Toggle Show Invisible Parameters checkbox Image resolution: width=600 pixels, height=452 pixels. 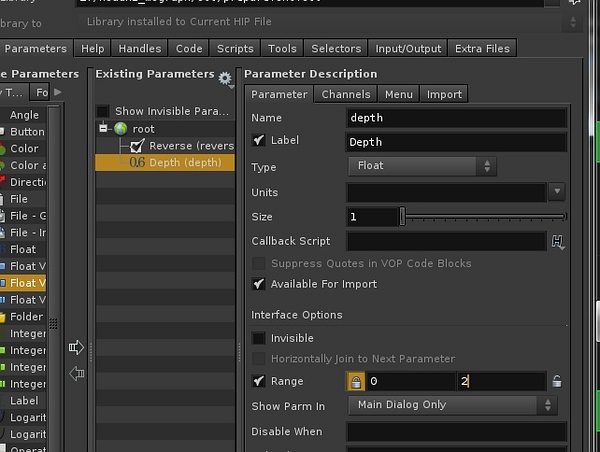[x=103, y=111]
